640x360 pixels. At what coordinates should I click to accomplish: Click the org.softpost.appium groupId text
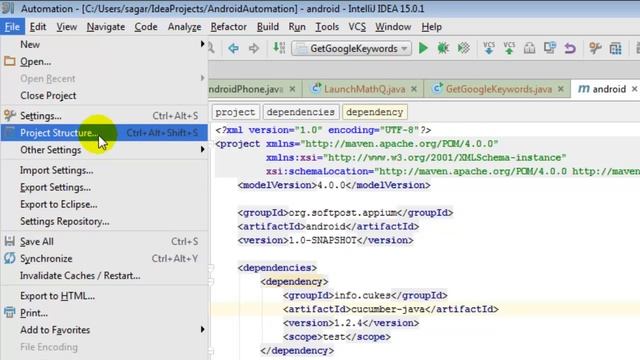[342, 213]
